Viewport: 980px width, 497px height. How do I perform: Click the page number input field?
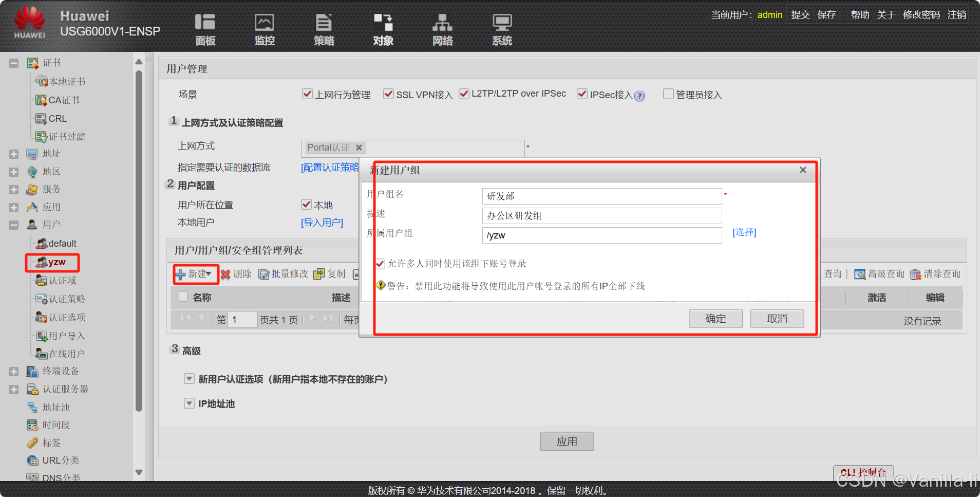pos(242,320)
